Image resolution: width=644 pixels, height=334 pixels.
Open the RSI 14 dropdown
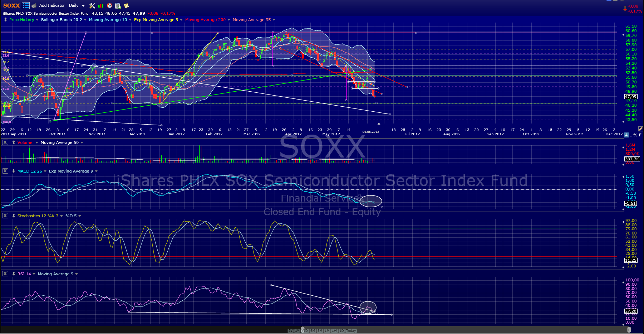click(x=34, y=274)
